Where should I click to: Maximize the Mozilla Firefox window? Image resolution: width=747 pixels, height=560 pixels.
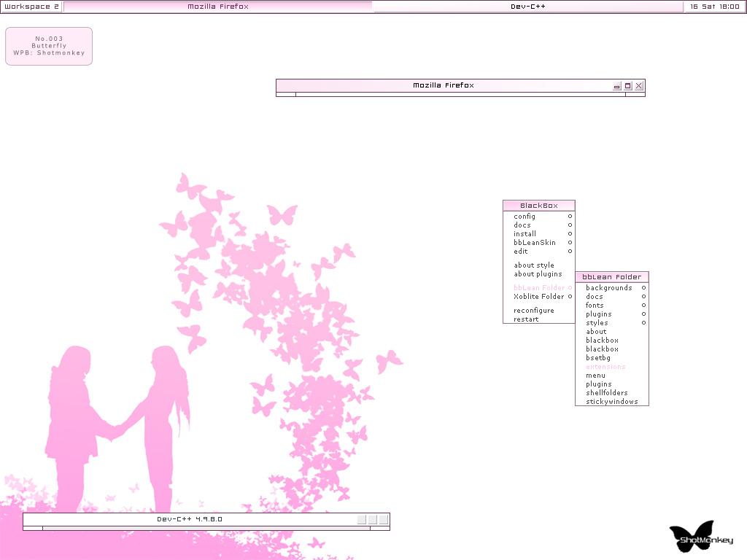point(627,86)
